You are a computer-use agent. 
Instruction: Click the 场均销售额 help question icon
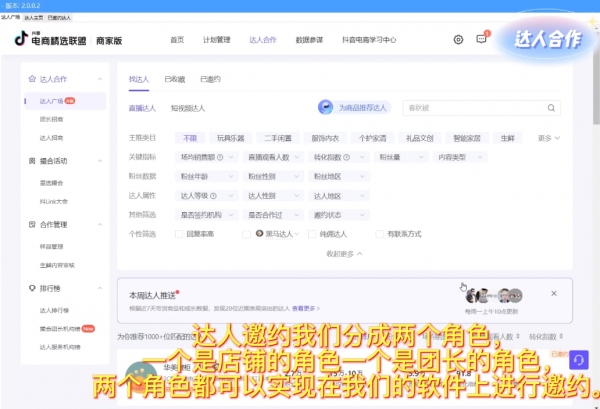coord(220,157)
